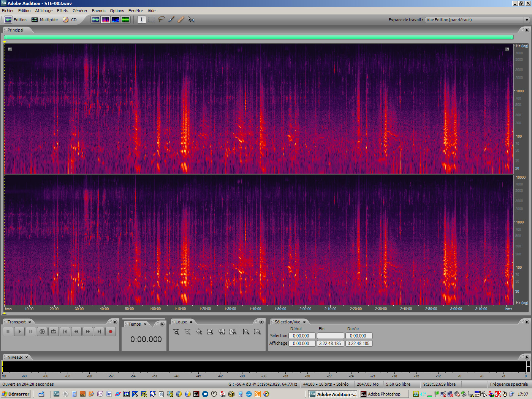Select the Effects Paintbrush tool
The height and width of the screenshot is (399, 532).
tap(171, 19)
